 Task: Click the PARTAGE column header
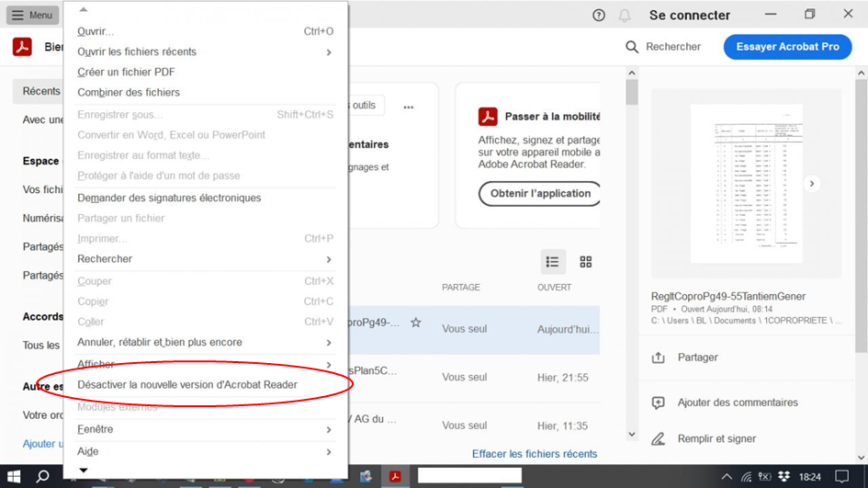tap(460, 288)
